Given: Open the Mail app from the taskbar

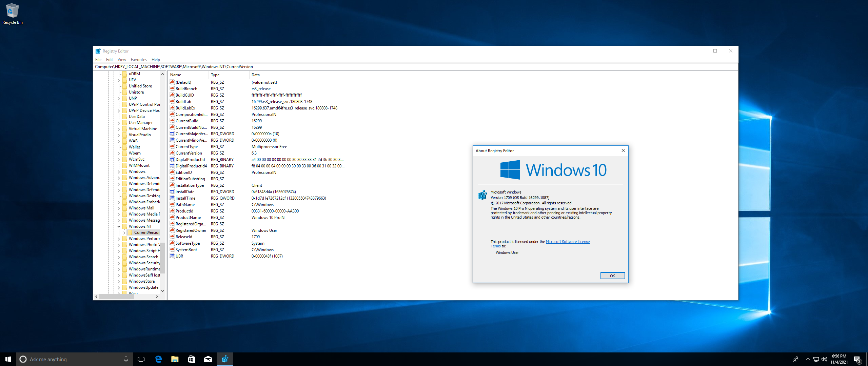Looking at the screenshot, I should click(208, 359).
